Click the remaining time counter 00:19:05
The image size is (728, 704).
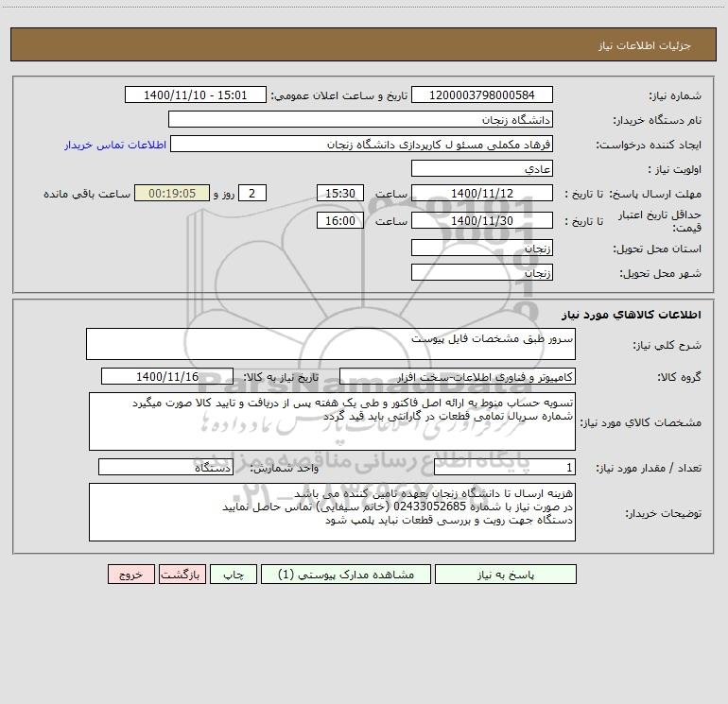pos(172,193)
